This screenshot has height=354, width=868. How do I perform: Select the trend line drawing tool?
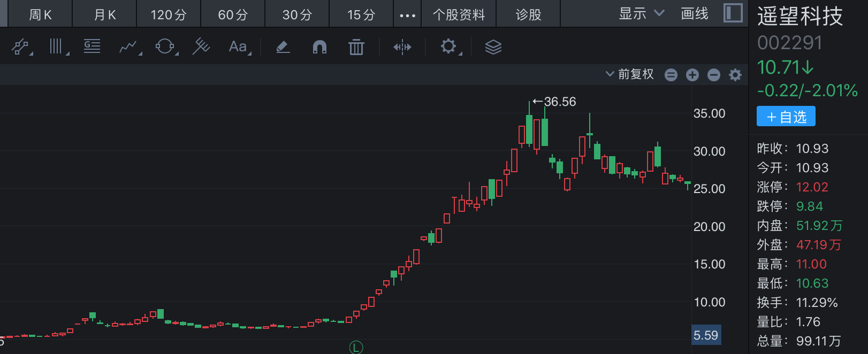pyautogui.click(x=20, y=47)
